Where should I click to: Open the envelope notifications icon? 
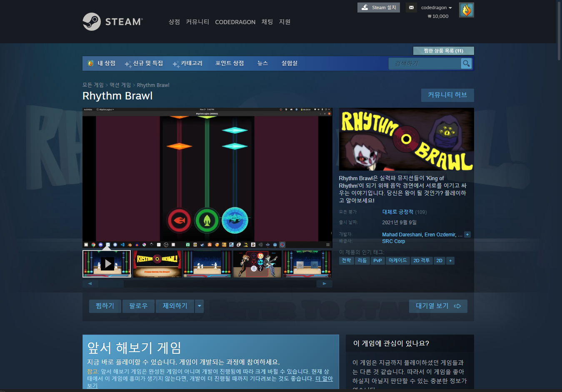(x=411, y=7)
